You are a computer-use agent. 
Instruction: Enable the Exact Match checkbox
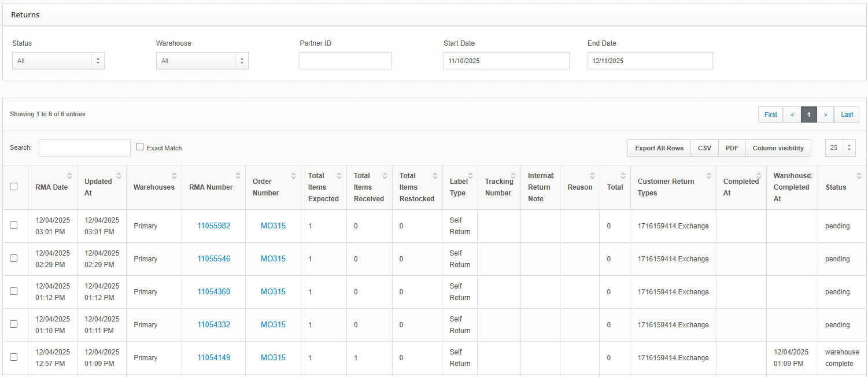139,147
